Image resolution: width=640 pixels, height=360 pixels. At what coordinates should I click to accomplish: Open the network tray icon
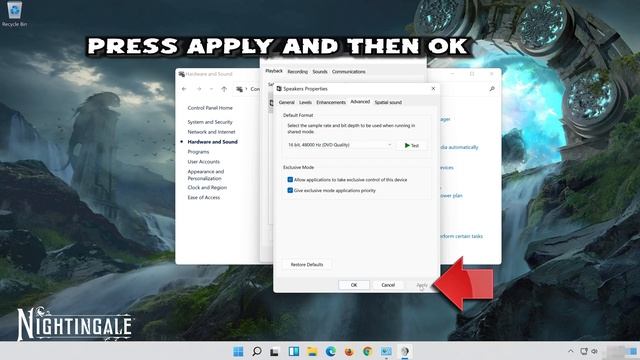(x=584, y=351)
